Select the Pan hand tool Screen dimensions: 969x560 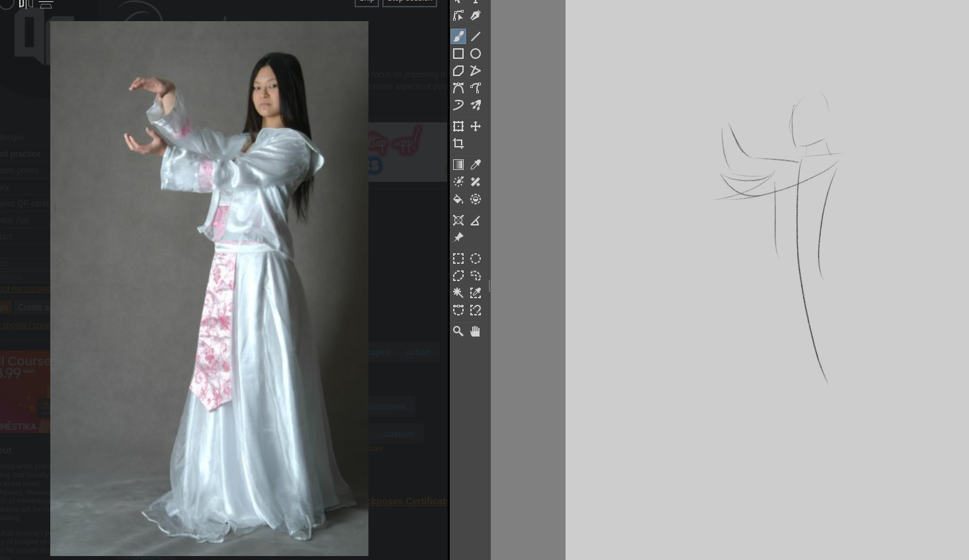(476, 331)
